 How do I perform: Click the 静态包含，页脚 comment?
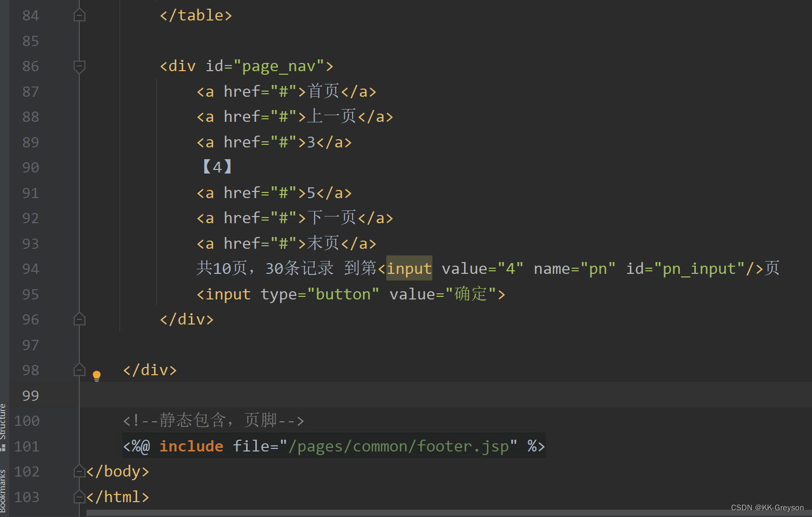[x=213, y=421]
